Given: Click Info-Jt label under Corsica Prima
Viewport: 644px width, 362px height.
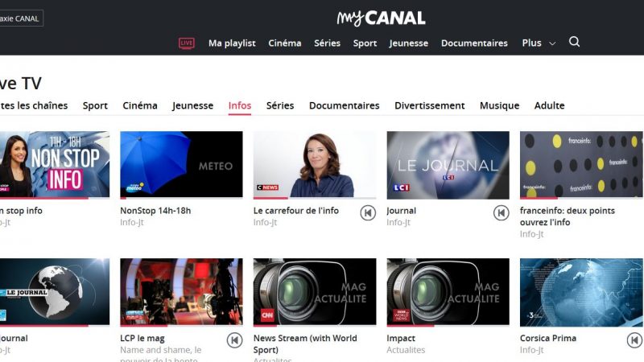Looking at the screenshot, I should (532, 350).
